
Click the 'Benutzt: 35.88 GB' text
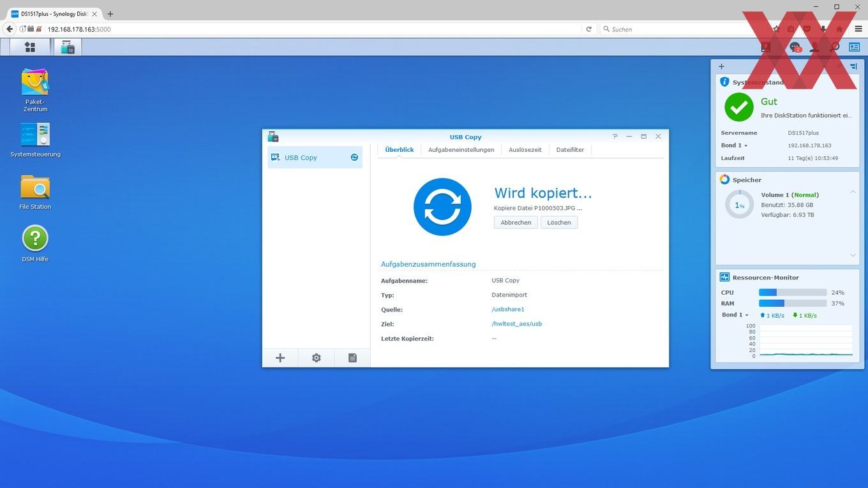tap(787, 205)
